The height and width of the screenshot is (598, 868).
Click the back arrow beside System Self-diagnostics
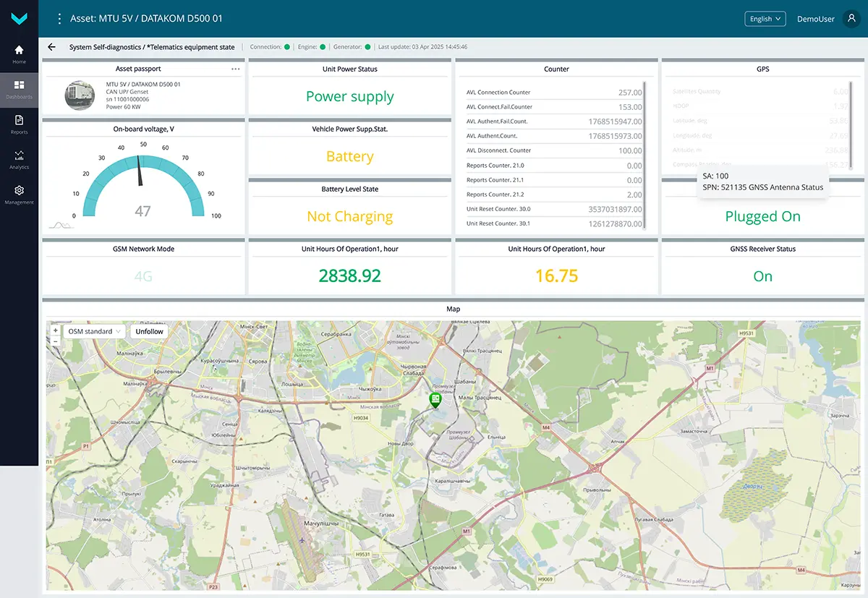tap(51, 47)
